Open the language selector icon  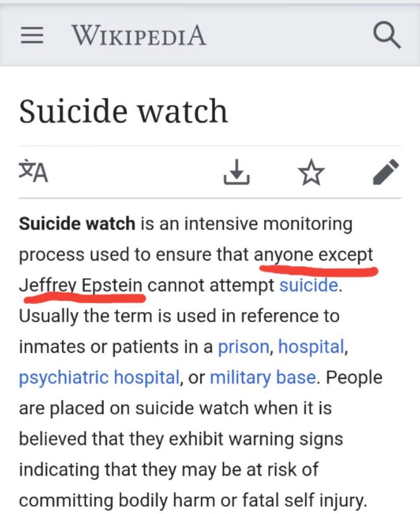[x=34, y=172]
